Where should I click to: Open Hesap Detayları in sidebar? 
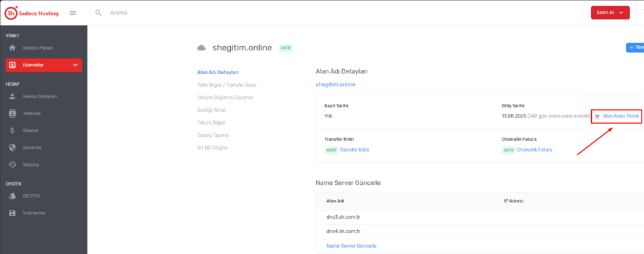point(40,96)
